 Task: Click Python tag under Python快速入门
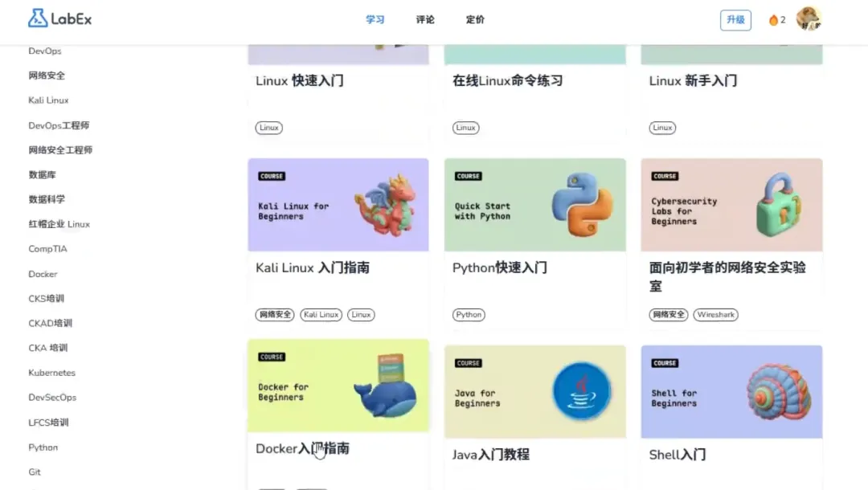(469, 315)
